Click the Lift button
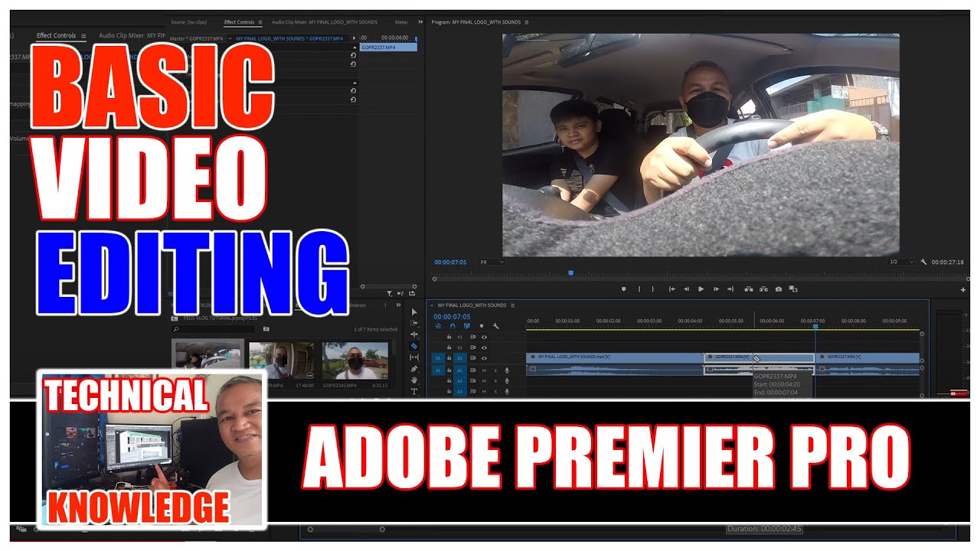Viewport: 980px width, 551px height. click(749, 289)
